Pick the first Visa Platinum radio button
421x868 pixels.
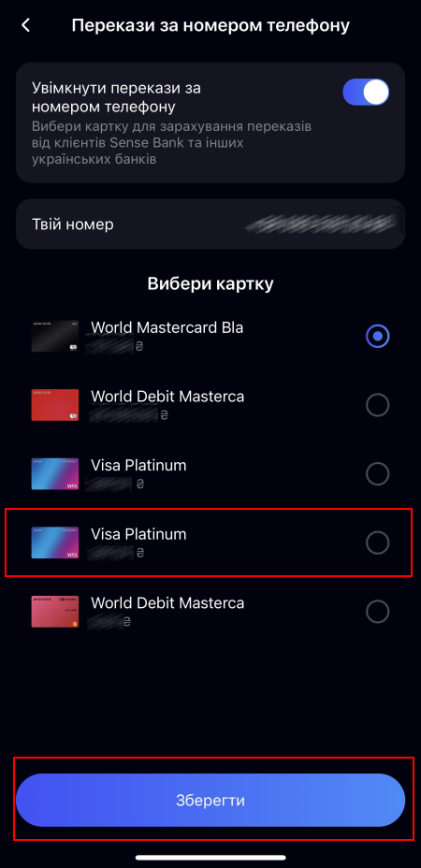point(377,474)
